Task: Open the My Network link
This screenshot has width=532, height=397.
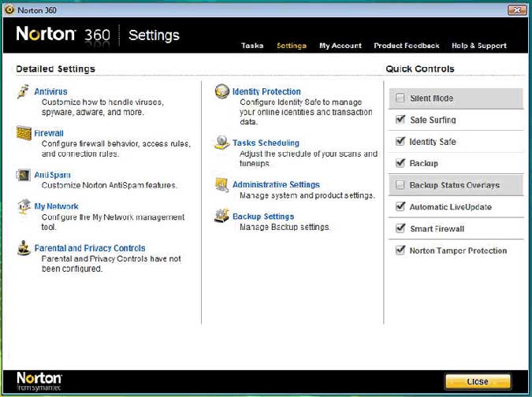Action: pyautogui.click(x=56, y=206)
